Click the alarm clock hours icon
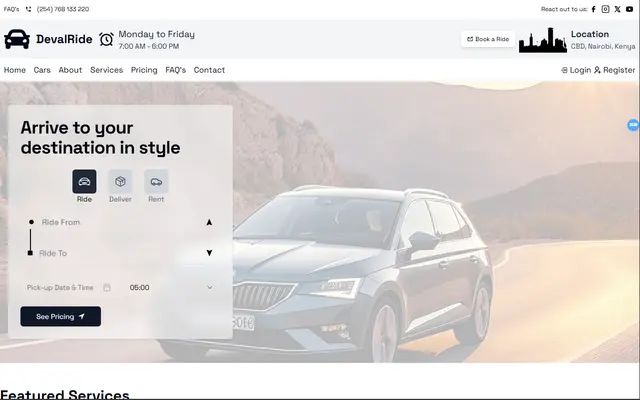The height and width of the screenshot is (400, 640). click(x=106, y=39)
